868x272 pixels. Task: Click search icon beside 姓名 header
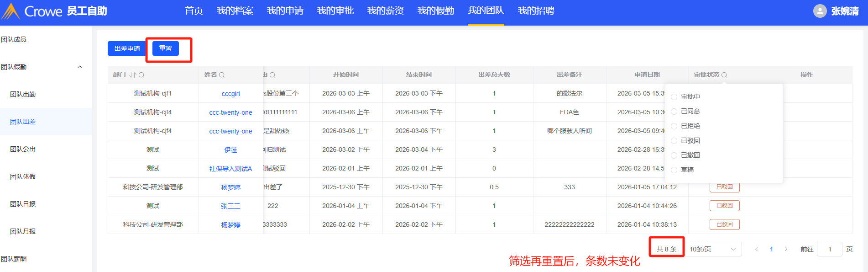222,75
